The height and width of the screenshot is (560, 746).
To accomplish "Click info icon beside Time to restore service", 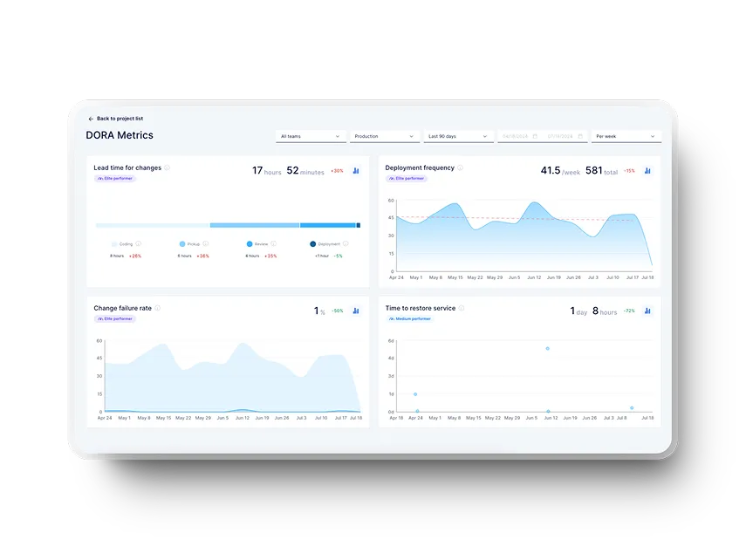I will [462, 308].
